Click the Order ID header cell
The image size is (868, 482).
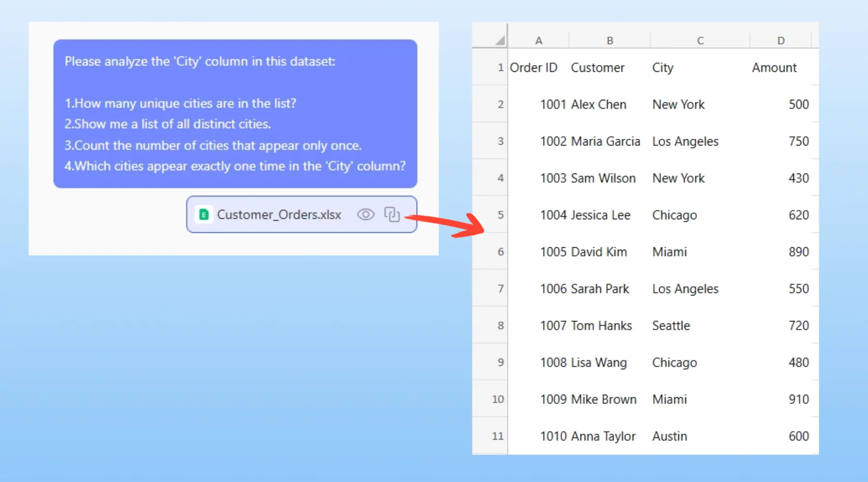click(533, 68)
